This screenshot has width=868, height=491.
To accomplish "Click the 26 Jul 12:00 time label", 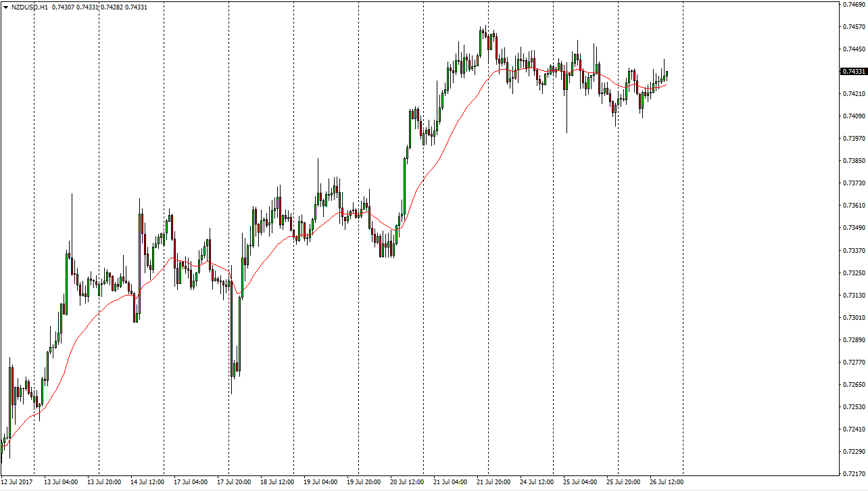I will [667, 482].
